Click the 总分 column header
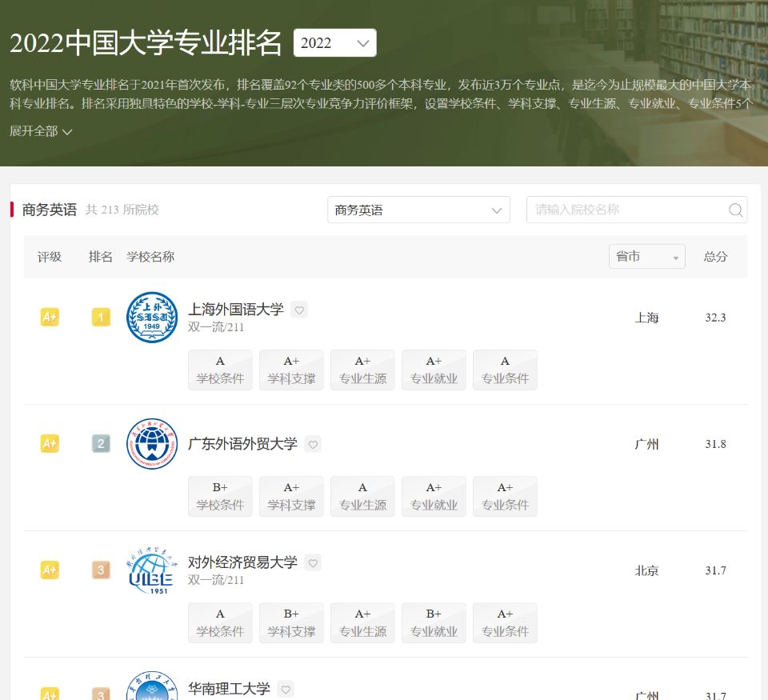 point(715,257)
